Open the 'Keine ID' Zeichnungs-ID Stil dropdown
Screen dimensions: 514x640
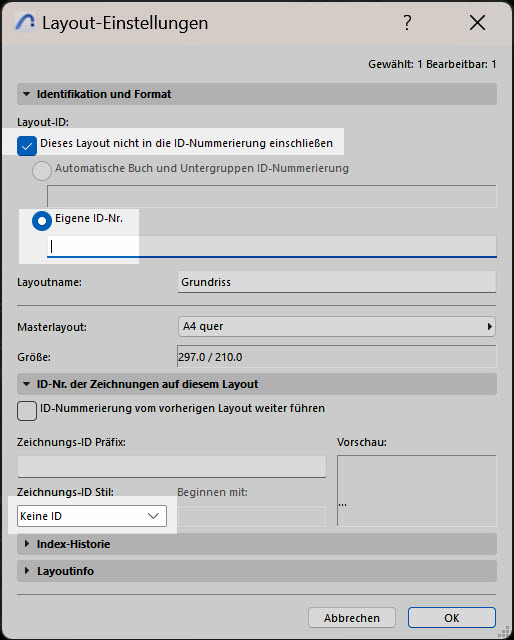(92, 516)
